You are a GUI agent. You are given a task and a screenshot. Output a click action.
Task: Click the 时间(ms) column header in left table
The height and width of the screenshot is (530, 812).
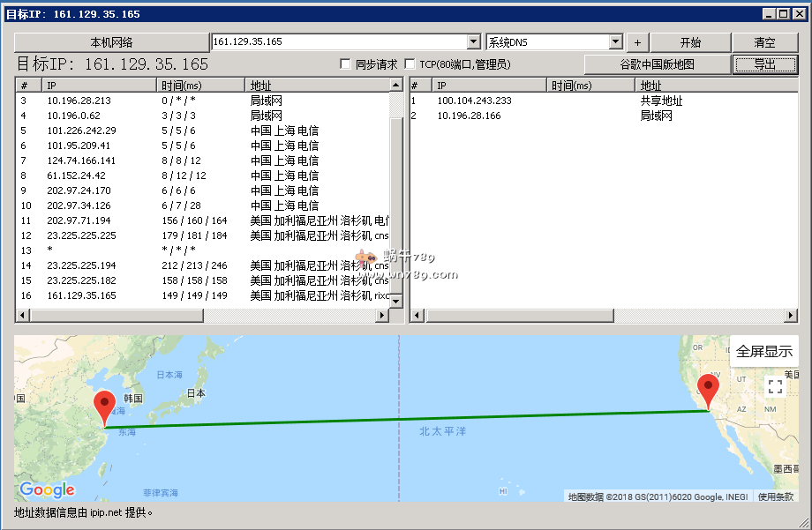coord(199,86)
